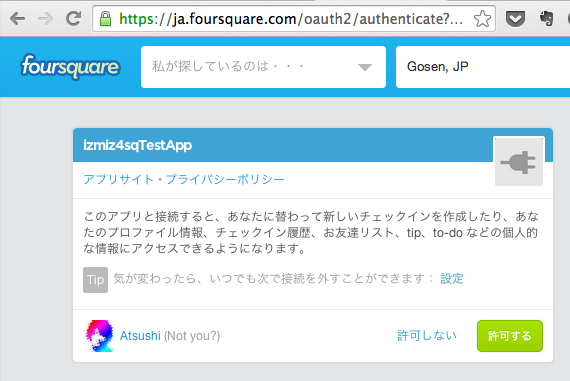The height and width of the screenshot is (381, 570).
Task: Open アプリサイト・プライバシーポリシー link
Action: tap(184, 179)
